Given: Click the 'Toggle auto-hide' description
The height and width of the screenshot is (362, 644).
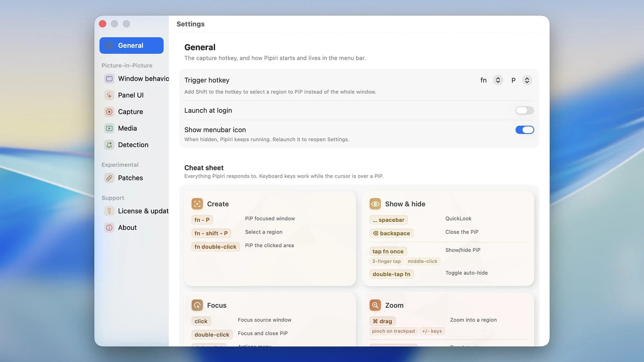Looking at the screenshot, I should (x=467, y=273).
